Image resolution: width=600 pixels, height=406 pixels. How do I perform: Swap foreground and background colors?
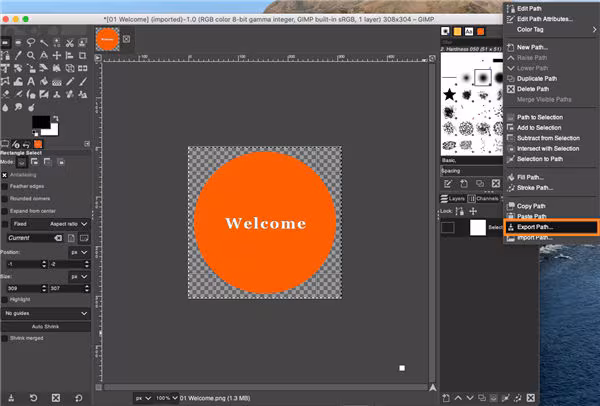(x=55, y=118)
